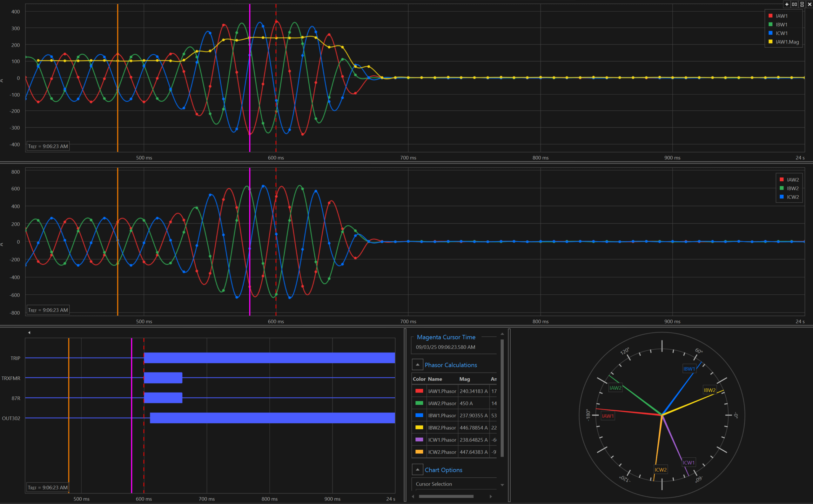Collapse the Phasor Calculations section
813x504 pixels.
[x=418, y=365]
